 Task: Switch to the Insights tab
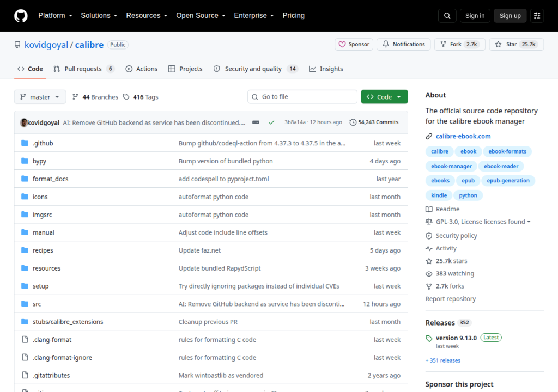[x=326, y=69]
